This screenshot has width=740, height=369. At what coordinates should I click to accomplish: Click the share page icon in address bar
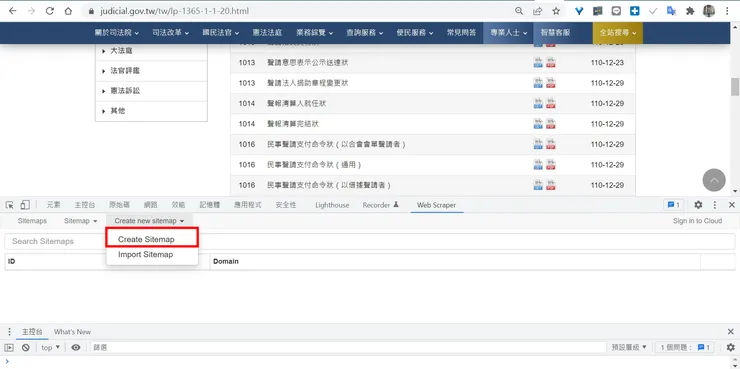tap(538, 11)
